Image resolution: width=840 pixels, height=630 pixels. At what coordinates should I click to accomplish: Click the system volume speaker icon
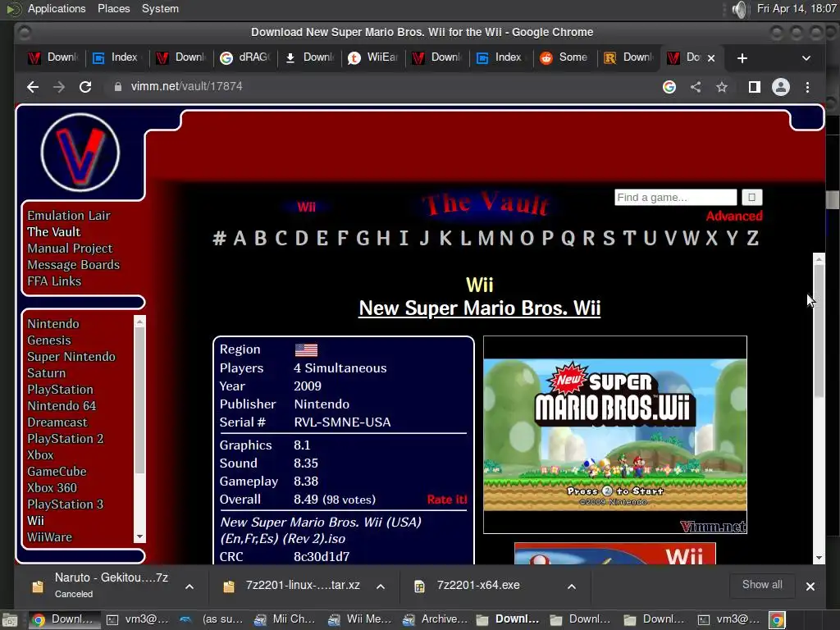(739, 9)
